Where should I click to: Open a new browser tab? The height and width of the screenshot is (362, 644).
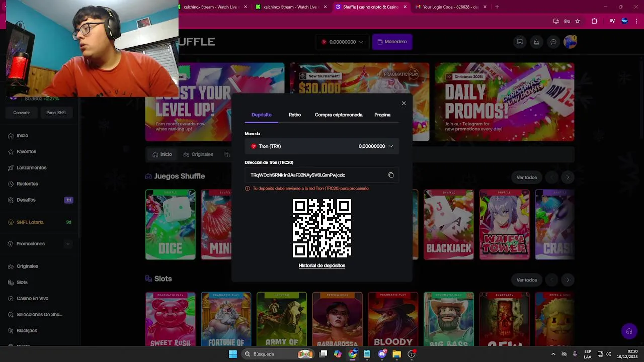pyautogui.click(x=497, y=7)
